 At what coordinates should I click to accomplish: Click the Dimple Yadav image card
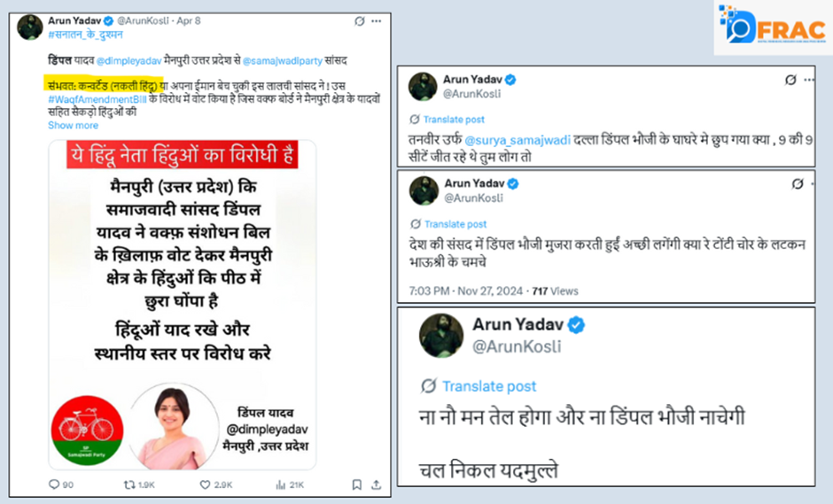tap(183, 305)
